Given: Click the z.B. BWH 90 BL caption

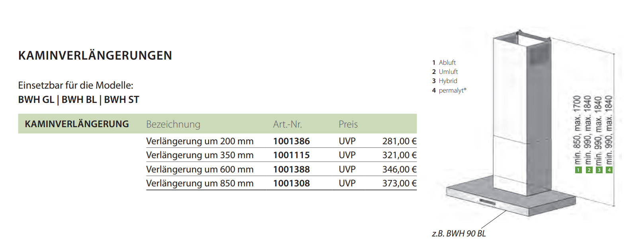Looking at the screenshot, I should tap(459, 234).
